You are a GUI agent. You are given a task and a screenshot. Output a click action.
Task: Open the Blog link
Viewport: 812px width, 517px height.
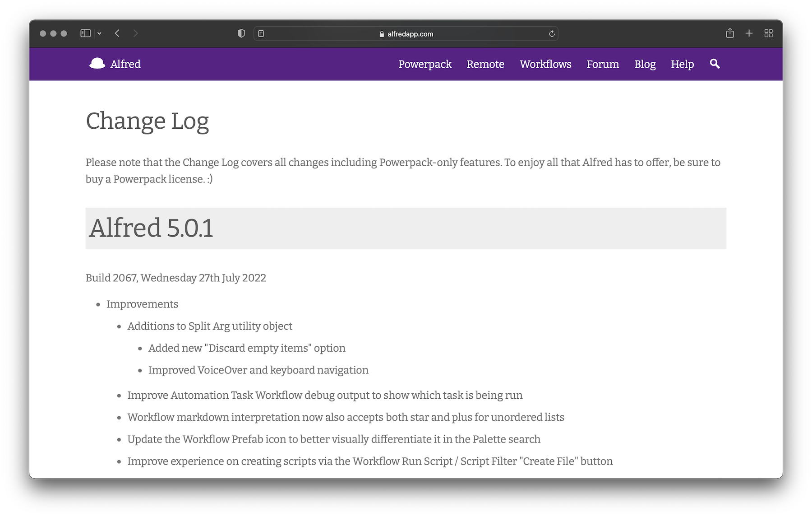click(x=645, y=64)
